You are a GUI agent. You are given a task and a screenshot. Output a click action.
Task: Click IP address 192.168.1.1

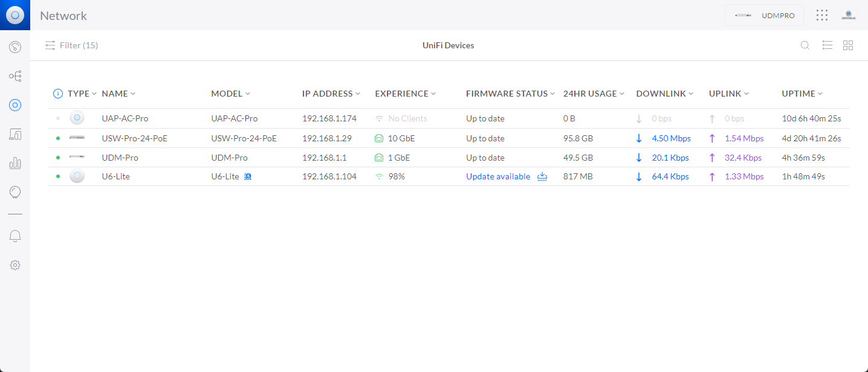[x=324, y=158]
